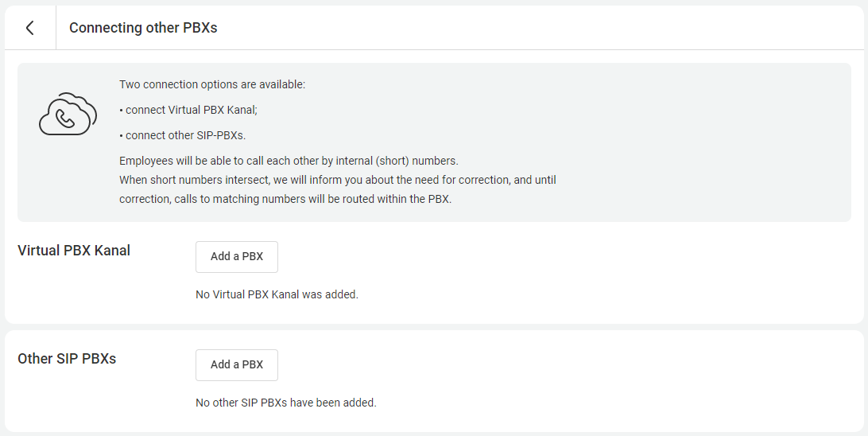The width and height of the screenshot is (868, 436).
Task: Click "No Virtual PBX Kanal was added" message
Action: point(277,294)
